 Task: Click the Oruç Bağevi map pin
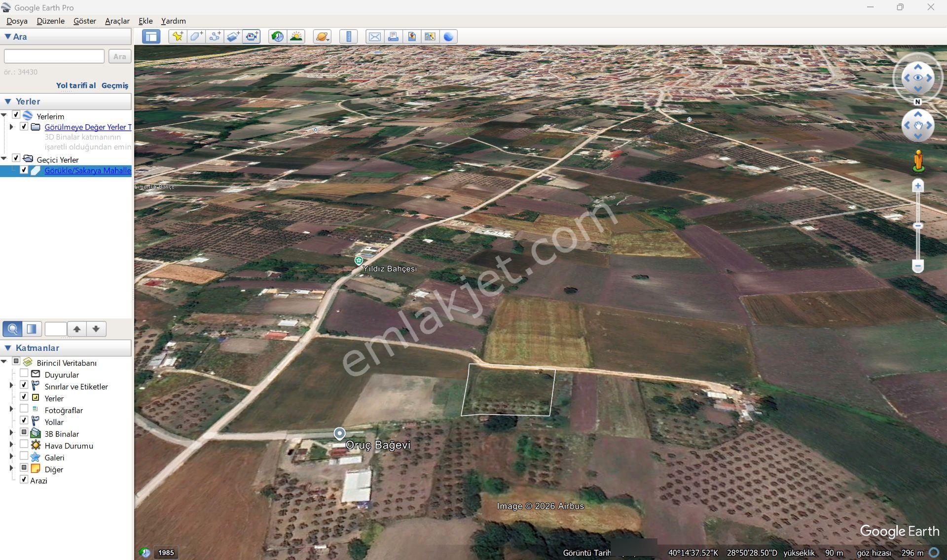[339, 433]
